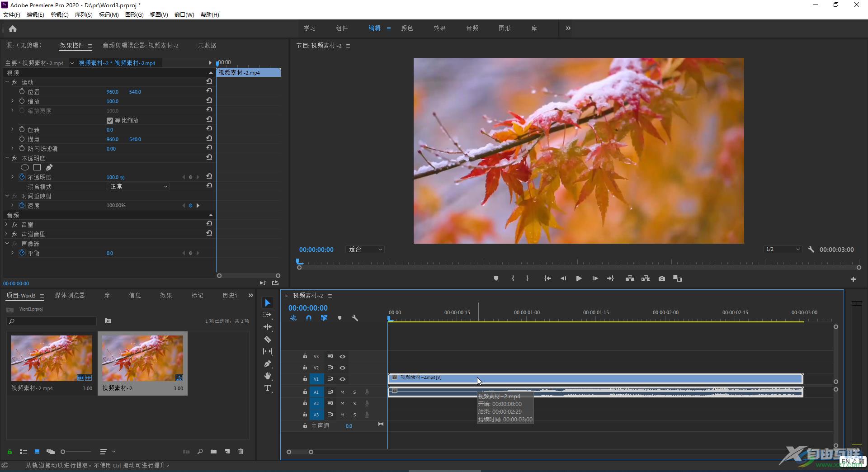
Task: Mute audio track A1
Action: click(x=342, y=392)
